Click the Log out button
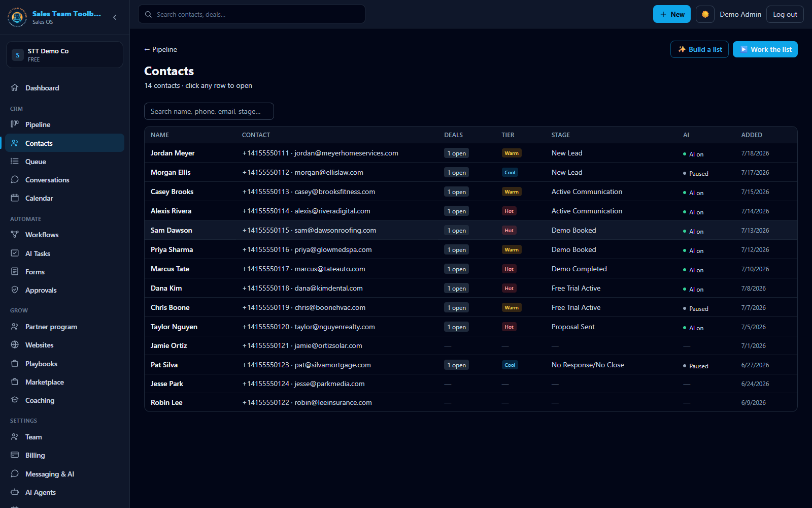Image resolution: width=812 pixels, height=508 pixels. (x=785, y=14)
